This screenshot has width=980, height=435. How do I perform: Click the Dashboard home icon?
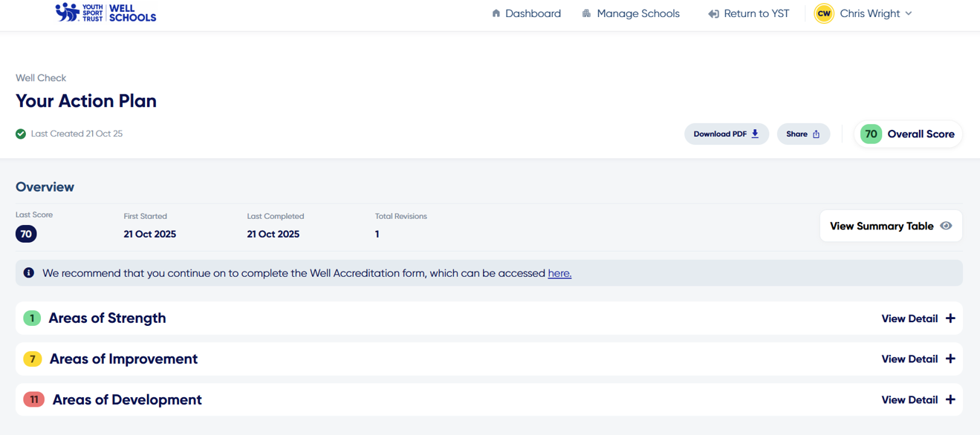tap(496, 13)
